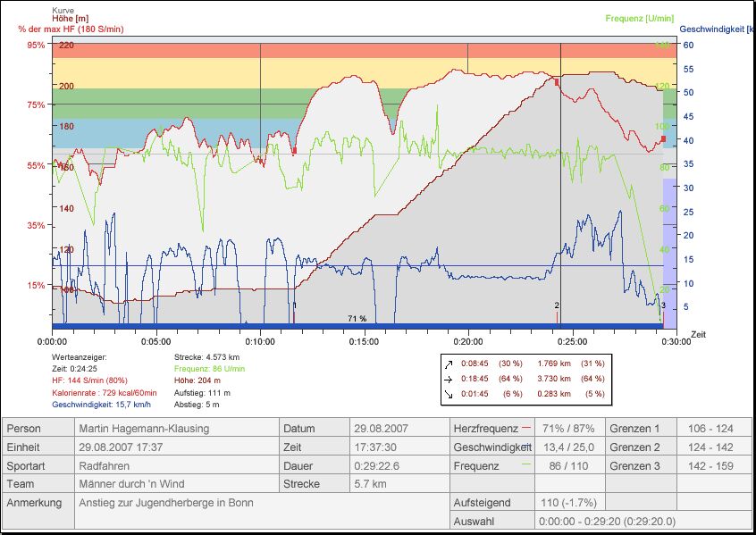Click the flat-terrain right arrow icon

tap(450, 379)
